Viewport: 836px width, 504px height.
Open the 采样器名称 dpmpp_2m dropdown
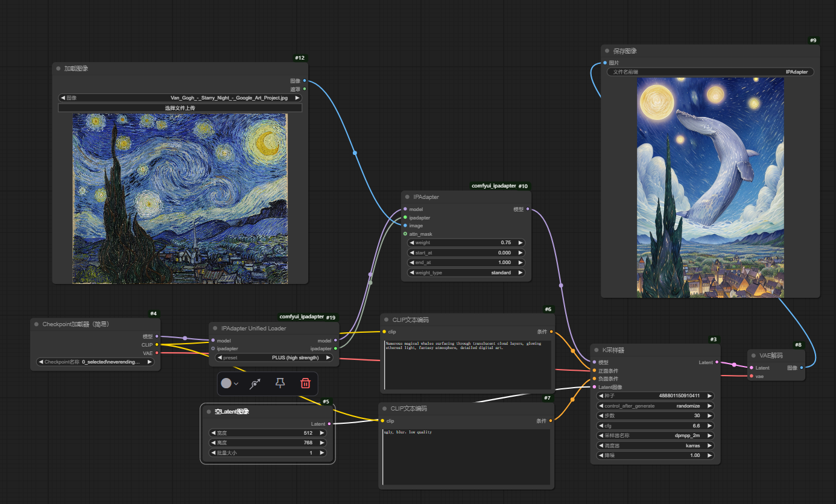[654, 435]
